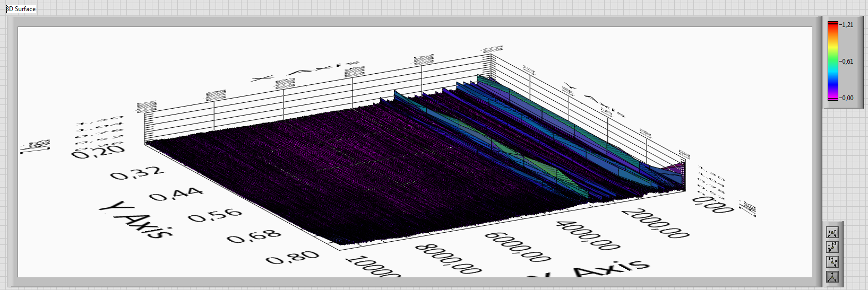Image resolution: width=868 pixels, height=290 pixels.
Task: Click the 6000,00 X axis tick label
Action: pyautogui.click(x=518, y=247)
